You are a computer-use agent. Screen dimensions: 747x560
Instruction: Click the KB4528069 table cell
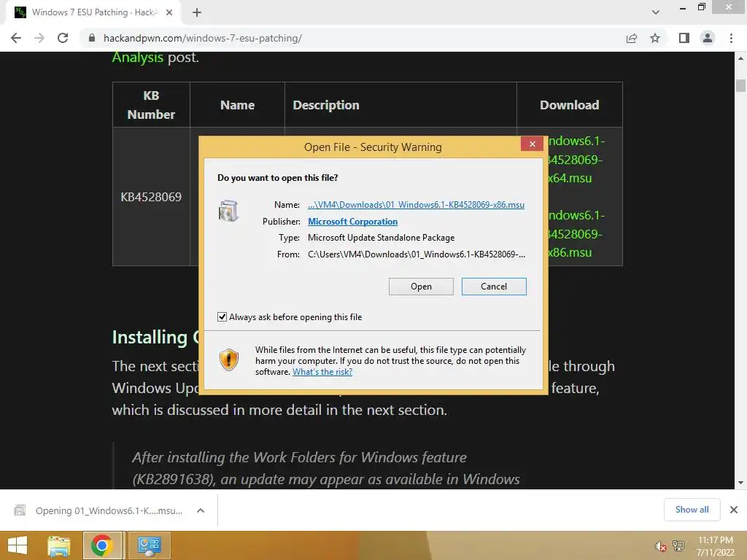click(x=151, y=197)
